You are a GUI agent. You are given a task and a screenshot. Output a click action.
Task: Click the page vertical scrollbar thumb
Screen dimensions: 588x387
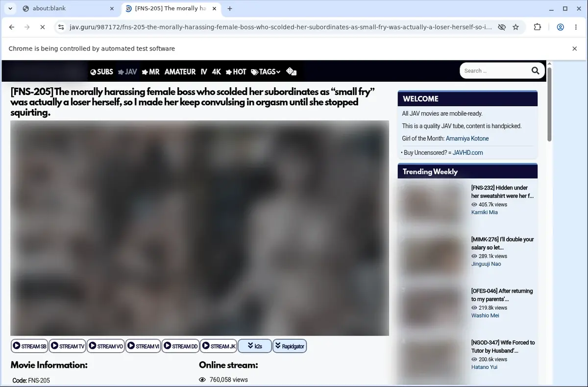click(549, 104)
